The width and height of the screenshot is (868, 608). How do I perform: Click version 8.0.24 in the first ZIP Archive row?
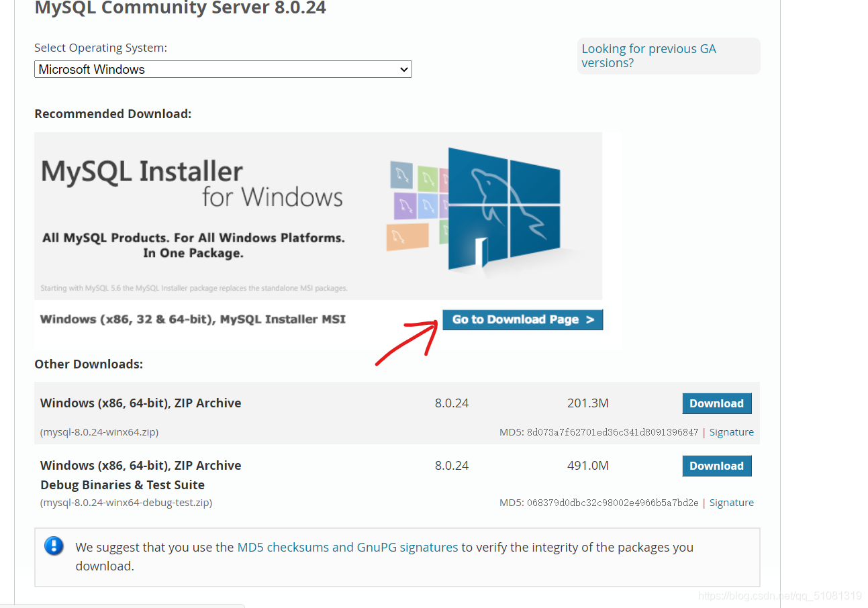click(452, 403)
